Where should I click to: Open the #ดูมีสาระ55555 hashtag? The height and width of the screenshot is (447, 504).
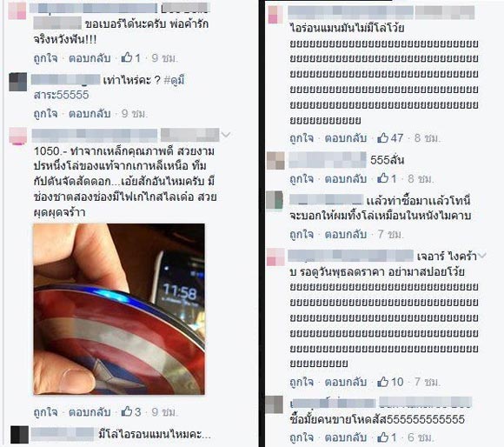tap(109, 88)
